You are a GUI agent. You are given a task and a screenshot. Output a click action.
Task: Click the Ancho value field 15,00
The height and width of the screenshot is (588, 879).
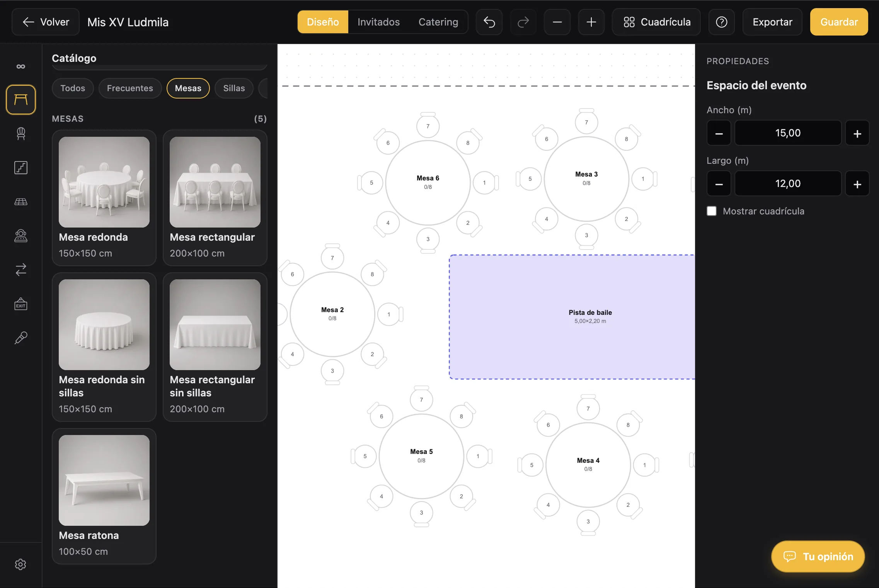tap(788, 133)
